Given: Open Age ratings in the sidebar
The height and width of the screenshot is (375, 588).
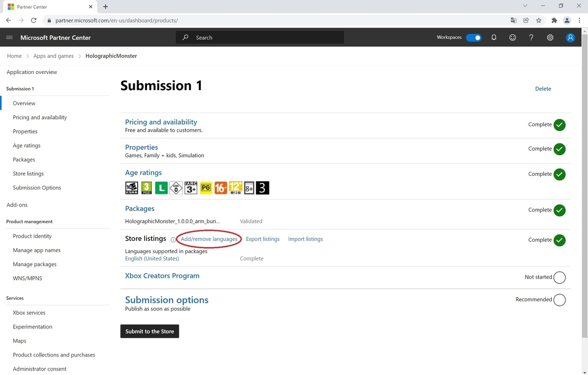Looking at the screenshot, I should coord(26,146).
